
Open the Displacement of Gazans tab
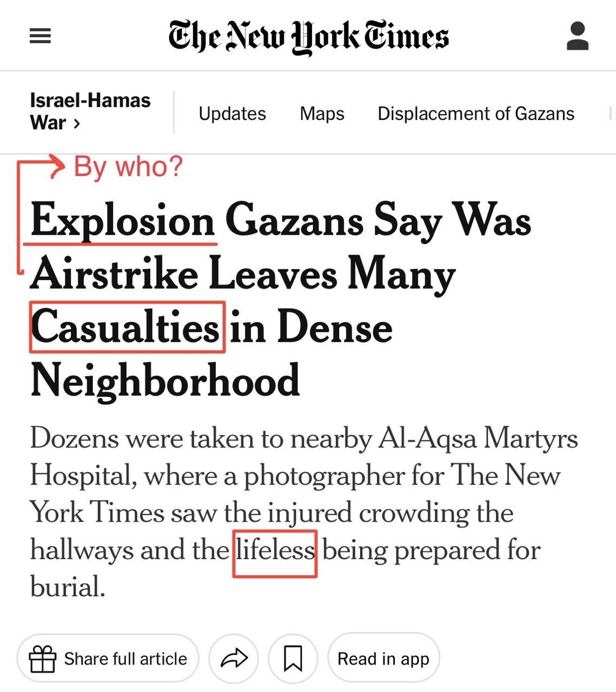(476, 114)
